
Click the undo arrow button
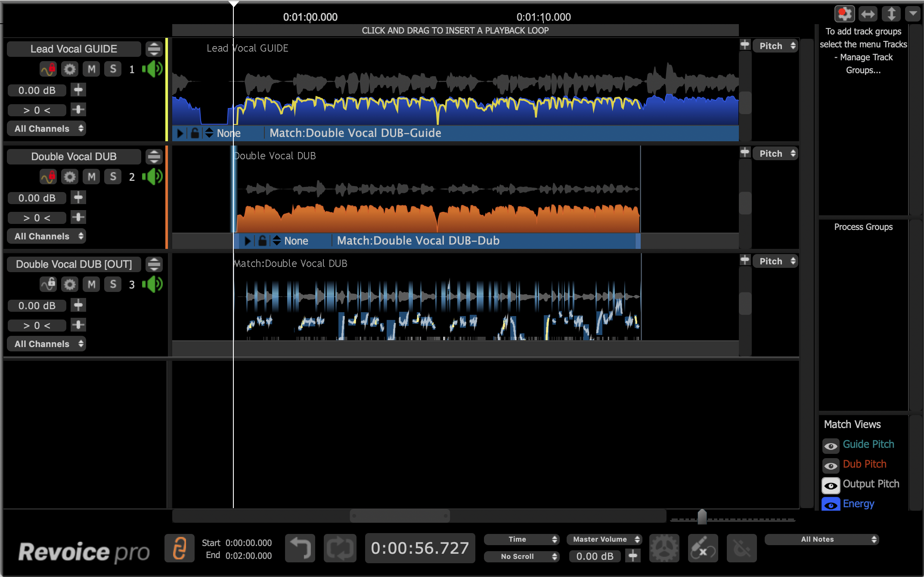(300, 548)
